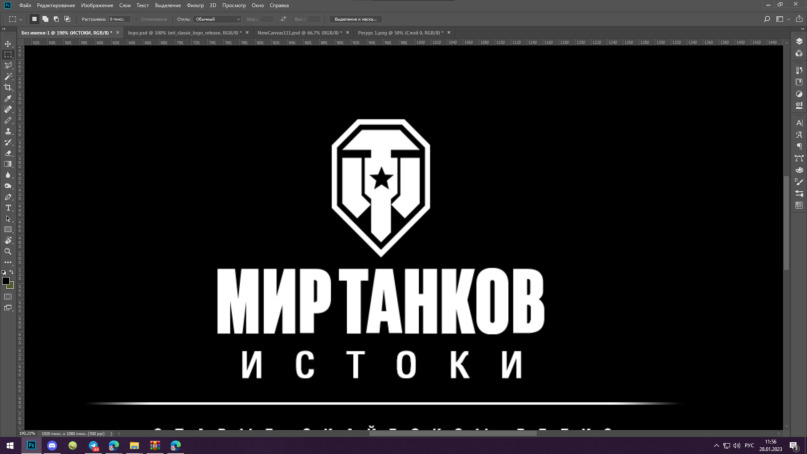
Task: Open the Изображение menu
Action: coord(97,5)
